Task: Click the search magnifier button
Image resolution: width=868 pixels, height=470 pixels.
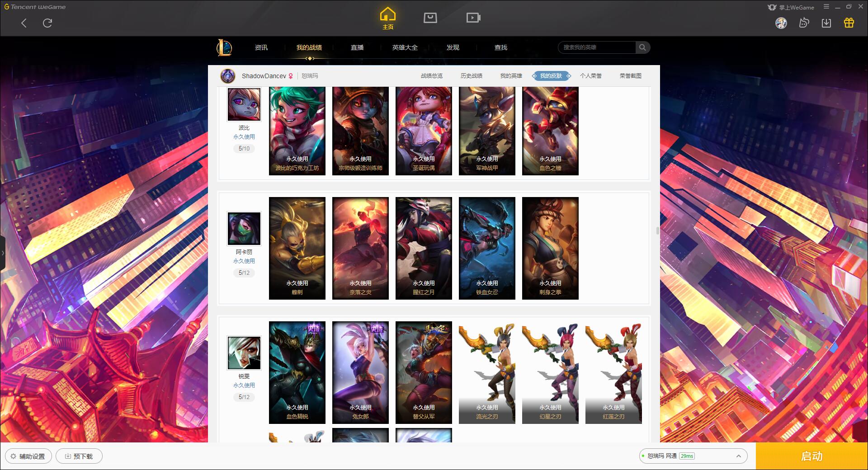Action: tap(642, 47)
